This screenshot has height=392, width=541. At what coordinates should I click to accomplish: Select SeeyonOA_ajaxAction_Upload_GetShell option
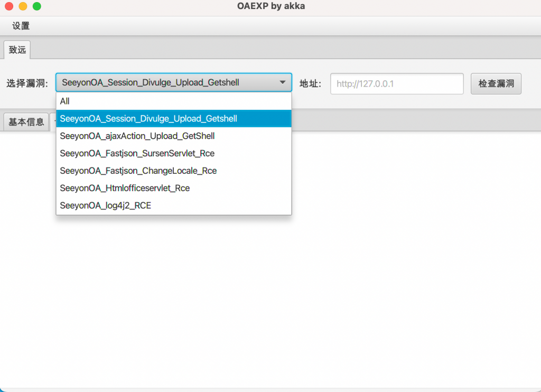(x=173, y=136)
